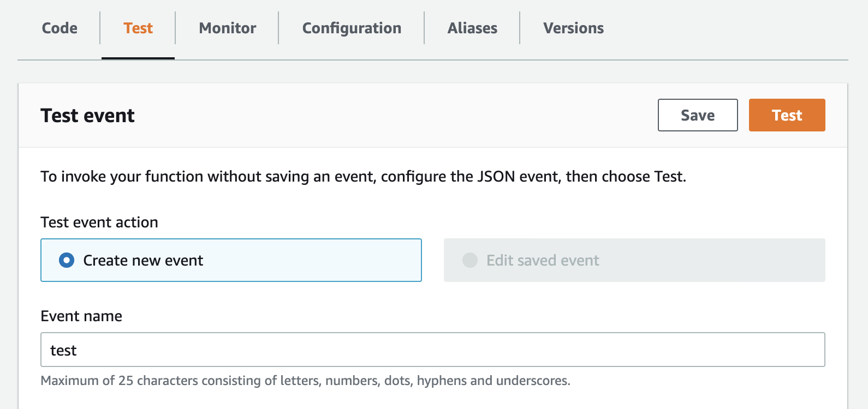Click the 25-character maximum hint text

[305, 381]
